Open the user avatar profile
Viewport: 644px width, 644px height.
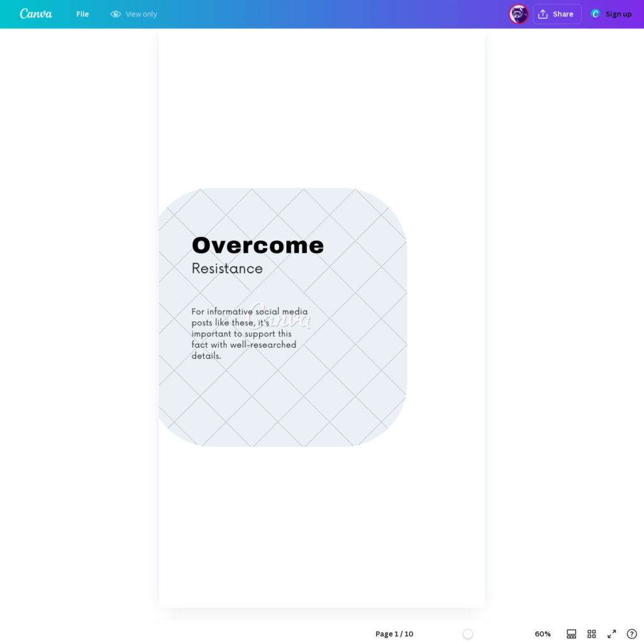[518, 14]
